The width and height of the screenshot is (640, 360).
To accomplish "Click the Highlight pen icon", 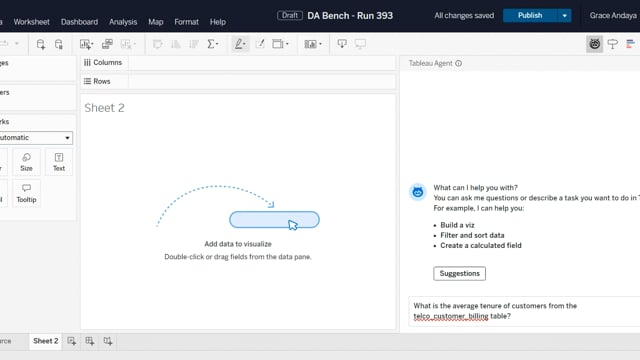I will pos(240,44).
